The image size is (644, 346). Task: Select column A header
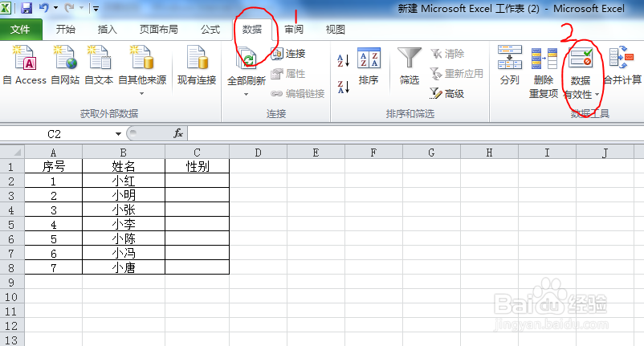pyautogui.click(x=53, y=153)
